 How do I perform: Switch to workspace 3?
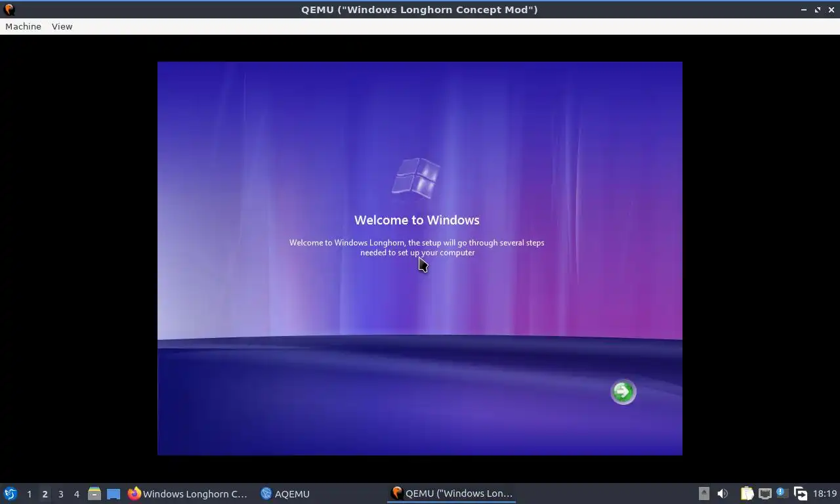[x=60, y=493]
